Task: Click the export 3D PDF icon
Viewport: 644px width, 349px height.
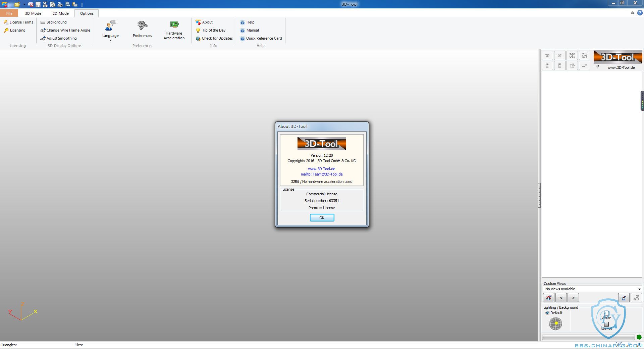Action: point(53,4)
